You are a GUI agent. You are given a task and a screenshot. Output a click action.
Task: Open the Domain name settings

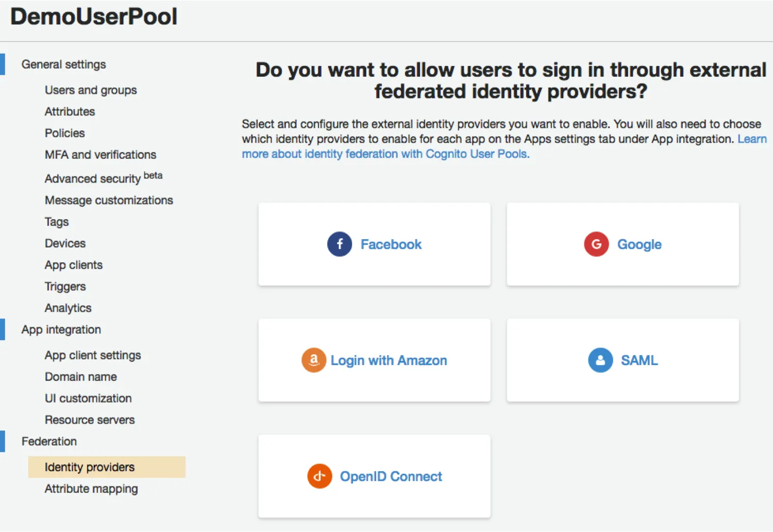(x=81, y=377)
